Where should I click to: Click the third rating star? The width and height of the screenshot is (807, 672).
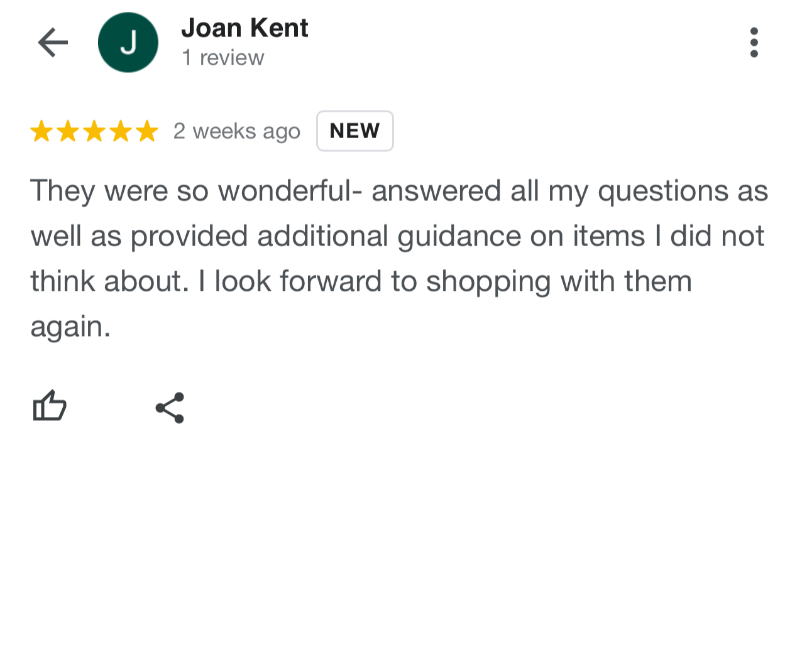[94, 131]
